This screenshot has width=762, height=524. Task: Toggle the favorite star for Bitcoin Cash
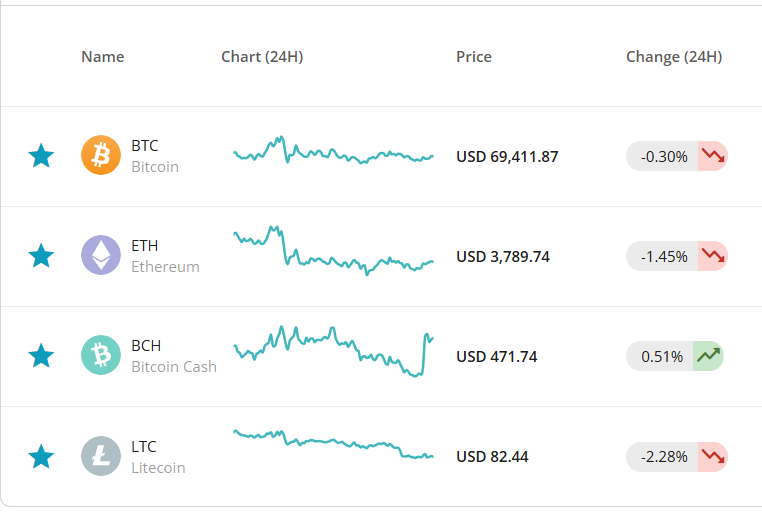click(x=41, y=355)
